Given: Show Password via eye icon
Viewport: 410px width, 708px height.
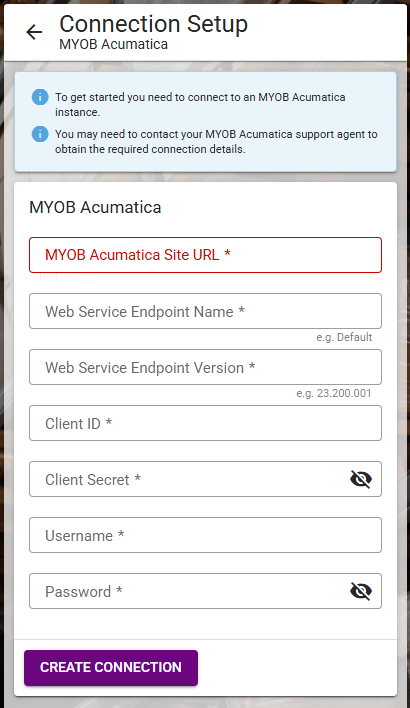Looking at the screenshot, I should click(x=361, y=591).
